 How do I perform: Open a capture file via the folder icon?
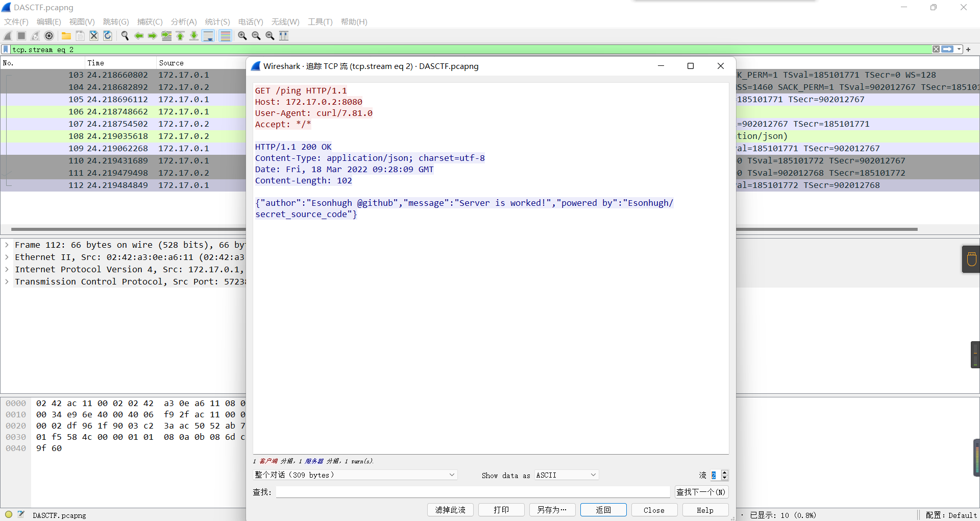[66, 36]
